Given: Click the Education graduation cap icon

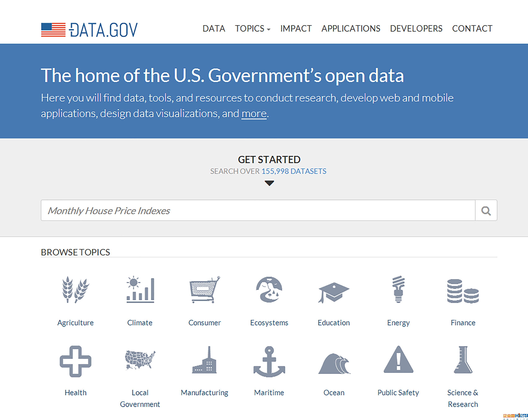Looking at the screenshot, I should tap(334, 293).
